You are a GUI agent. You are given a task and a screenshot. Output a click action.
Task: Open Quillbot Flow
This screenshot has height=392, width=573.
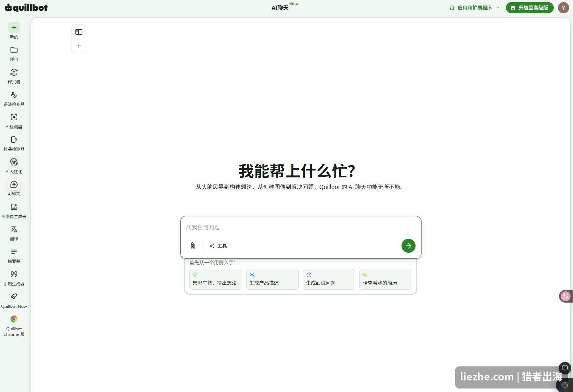14,300
